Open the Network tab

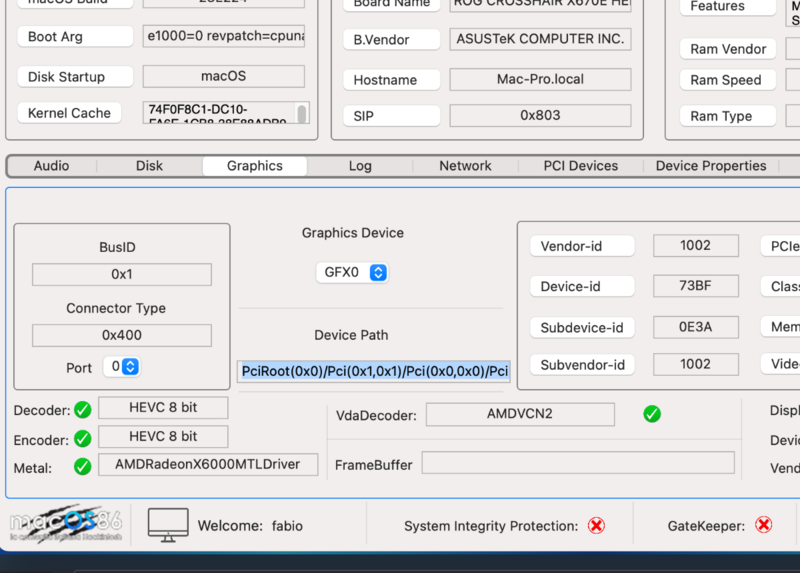465,166
